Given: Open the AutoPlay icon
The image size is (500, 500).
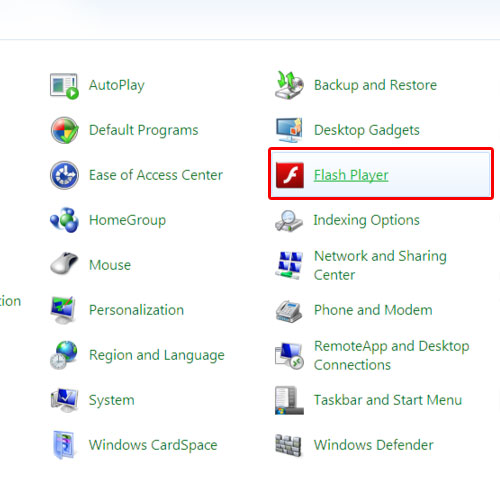Looking at the screenshot, I should pyautogui.click(x=64, y=86).
